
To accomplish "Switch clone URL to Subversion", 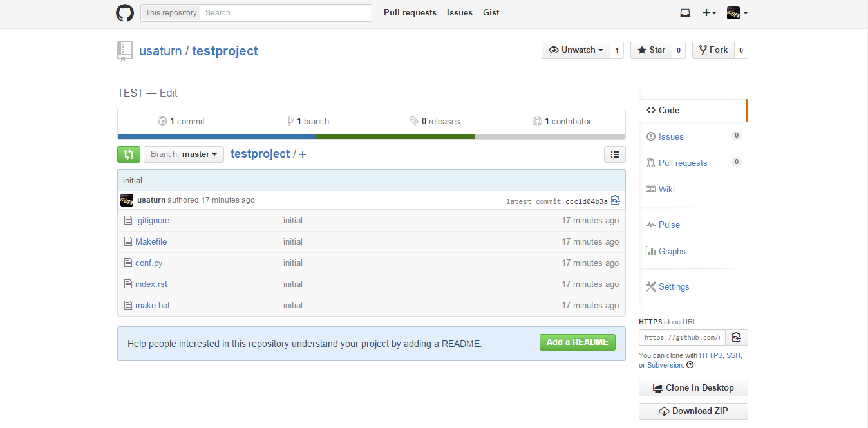I will 665,365.
